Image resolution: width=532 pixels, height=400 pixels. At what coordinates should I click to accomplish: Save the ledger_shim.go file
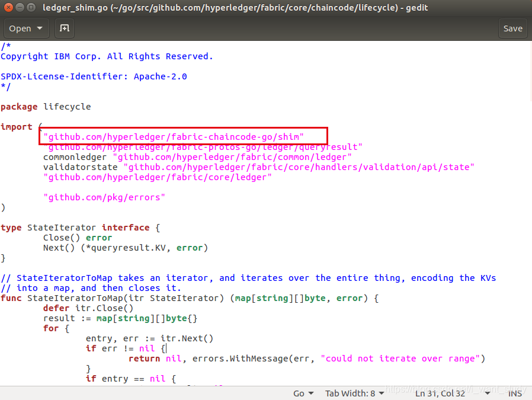(512, 28)
